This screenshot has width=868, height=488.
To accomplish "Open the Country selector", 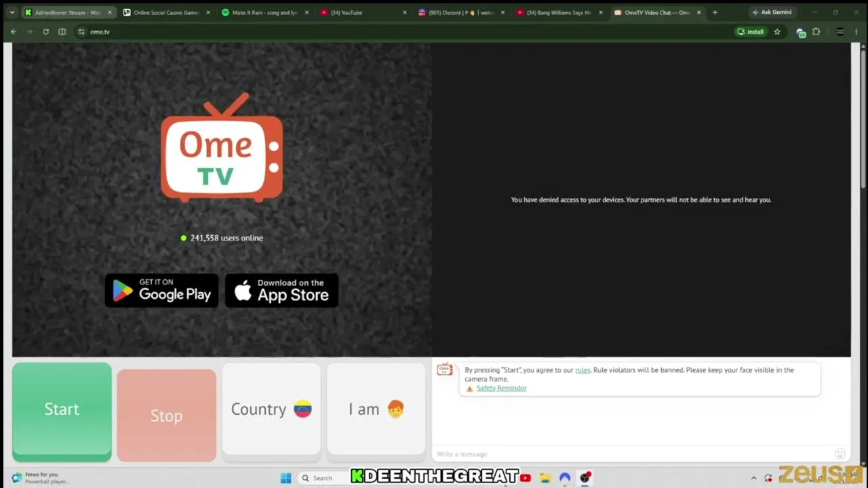I will click(x=271, y=409).
